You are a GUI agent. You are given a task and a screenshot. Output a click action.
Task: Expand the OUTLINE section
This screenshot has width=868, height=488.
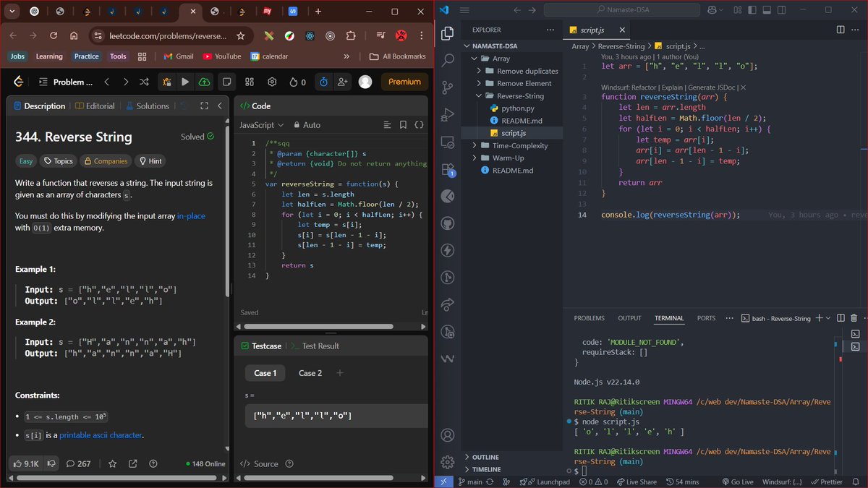(x=485, y=457)
